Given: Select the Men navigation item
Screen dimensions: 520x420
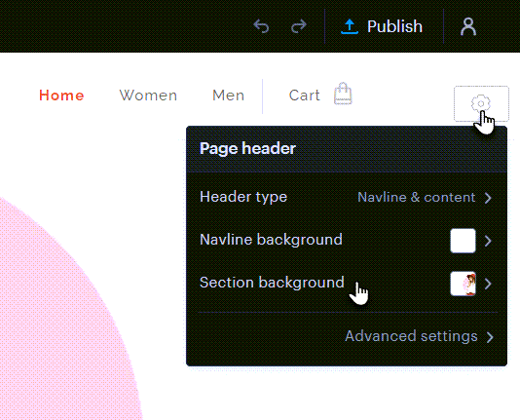Looking at the screenshot, I should [x=229, y=95].
